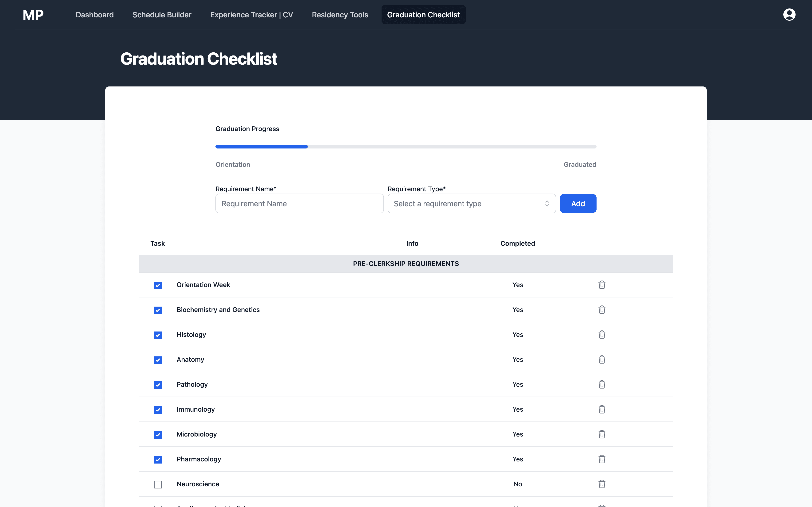Remove the Histology row via trash icon
Image resolution: width=812 pixels, height=507 pixels.
602,335
